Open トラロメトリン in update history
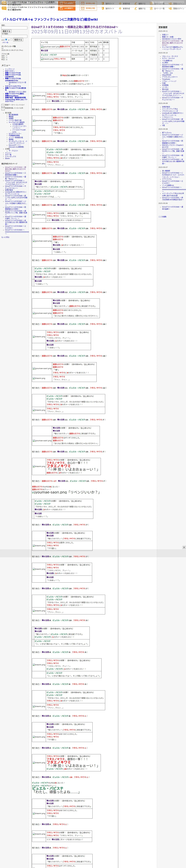Screen dimensions: 186x868 coord(168,117)
